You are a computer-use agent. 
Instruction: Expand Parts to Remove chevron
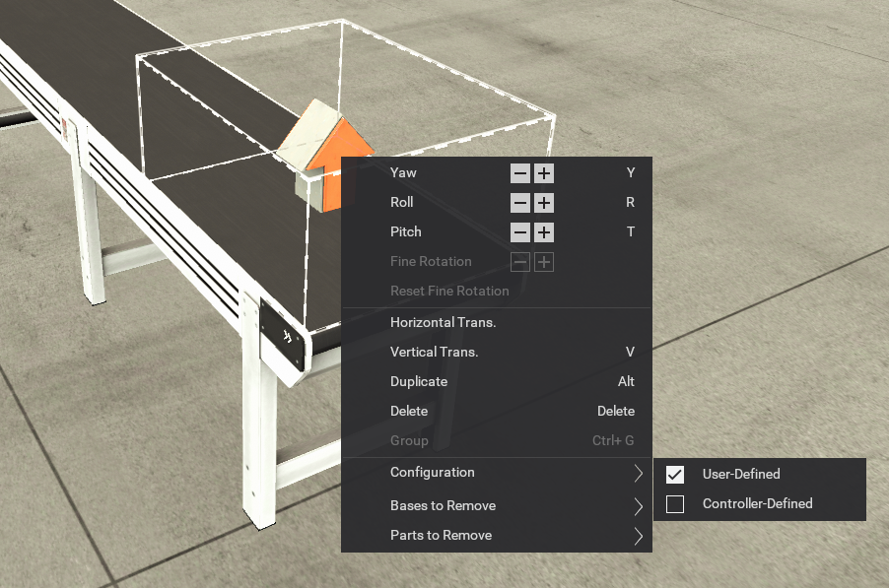pos(639,536)
